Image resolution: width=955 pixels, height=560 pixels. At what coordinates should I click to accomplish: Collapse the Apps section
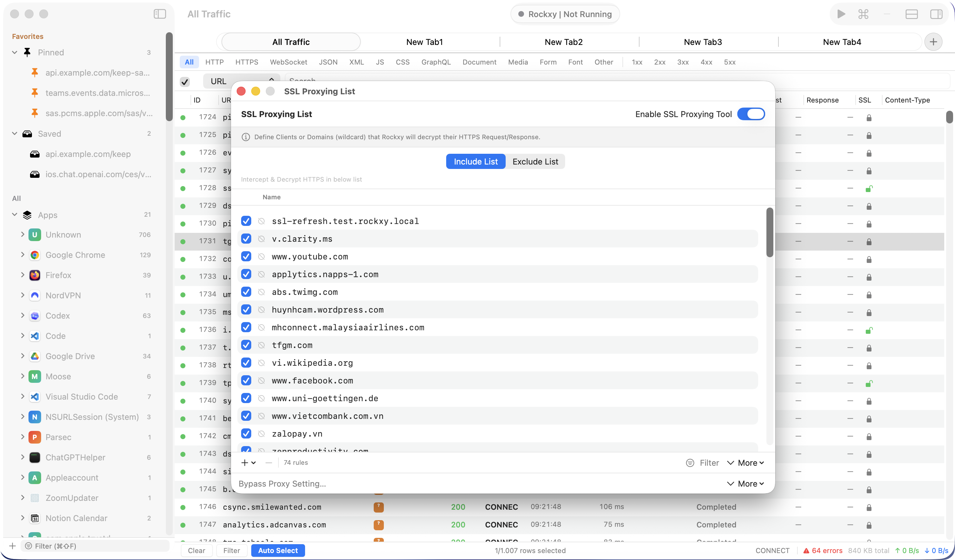tap(15, 215)
